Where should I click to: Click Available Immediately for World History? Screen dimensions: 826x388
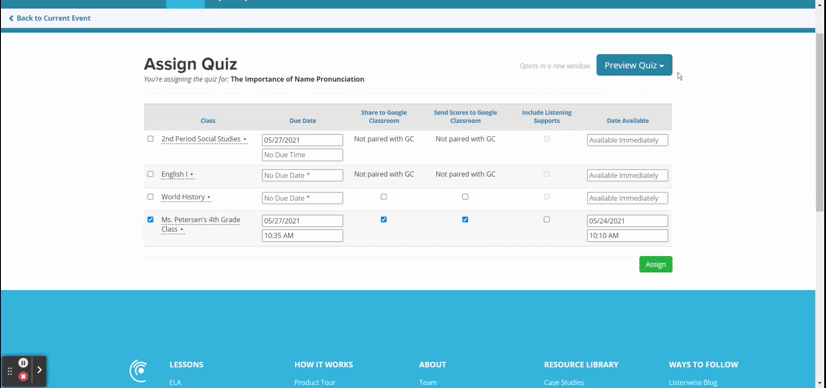coord(627,198)
